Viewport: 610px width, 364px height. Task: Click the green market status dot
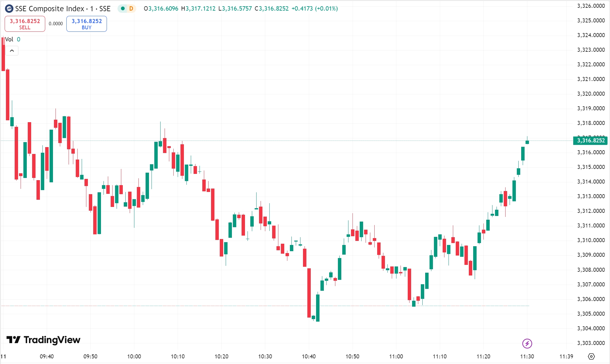click(123, 9)
